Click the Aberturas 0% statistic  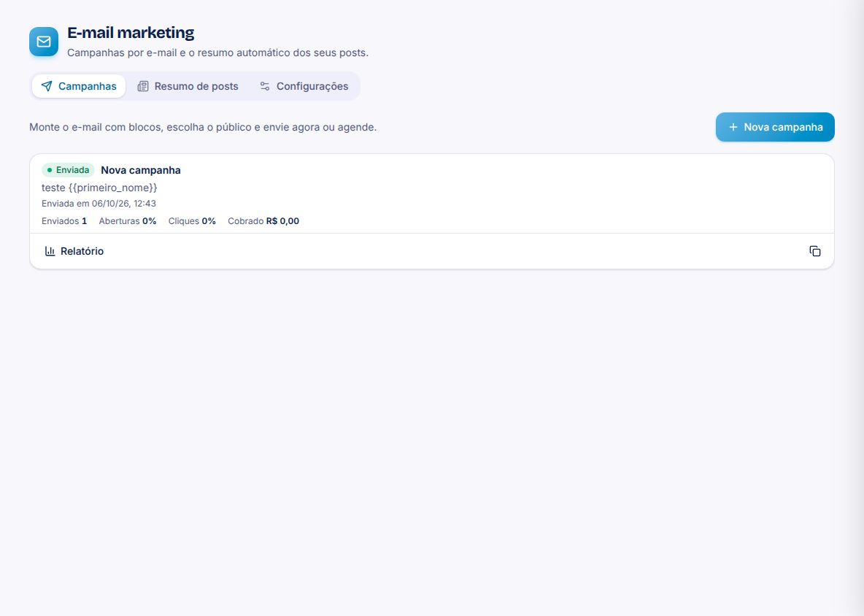(127, 221)
